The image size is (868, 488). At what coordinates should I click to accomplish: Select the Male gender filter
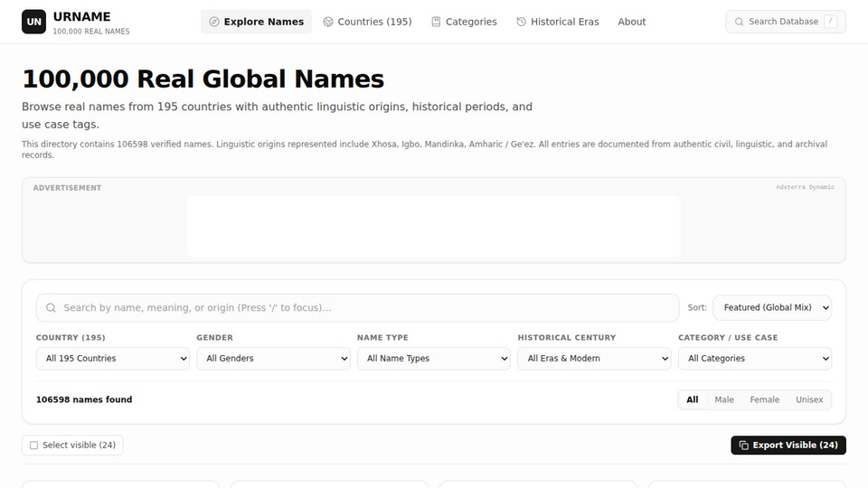(x=724, y=399)
